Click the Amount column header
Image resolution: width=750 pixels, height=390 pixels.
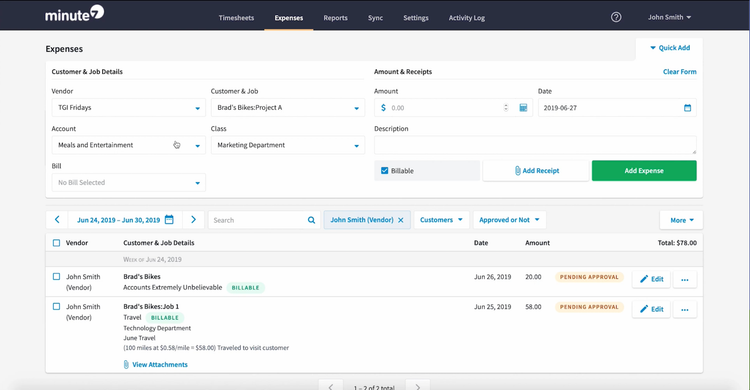537,243
